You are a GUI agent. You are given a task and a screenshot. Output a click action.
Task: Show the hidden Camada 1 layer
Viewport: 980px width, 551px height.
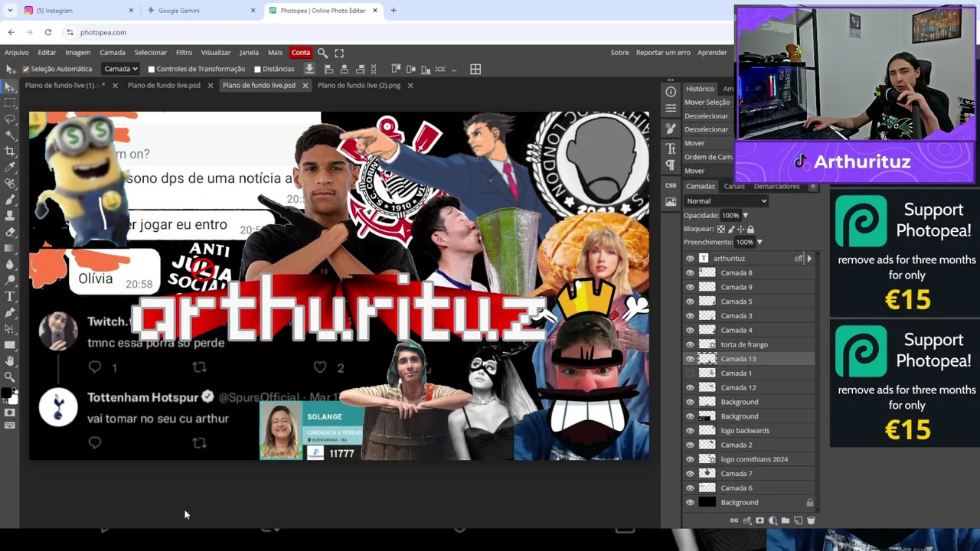click(690, 373)
